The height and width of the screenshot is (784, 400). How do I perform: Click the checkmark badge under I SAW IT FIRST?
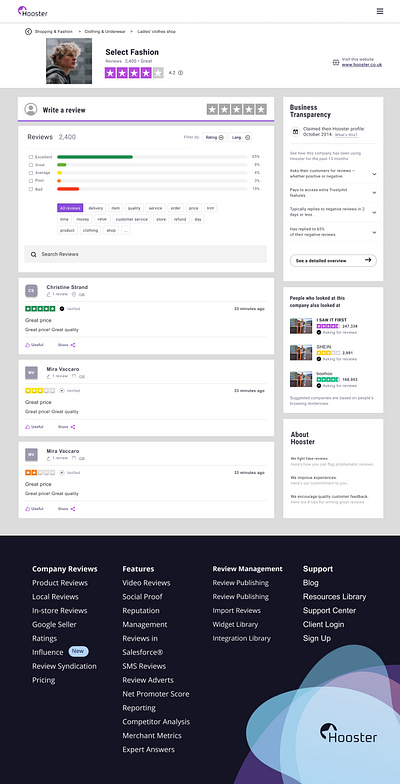tap(318, 332)
